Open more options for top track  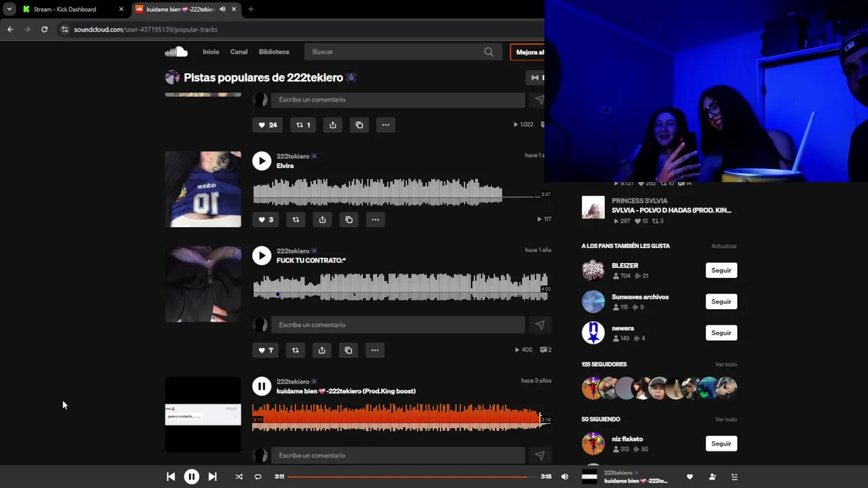point(386,125)
